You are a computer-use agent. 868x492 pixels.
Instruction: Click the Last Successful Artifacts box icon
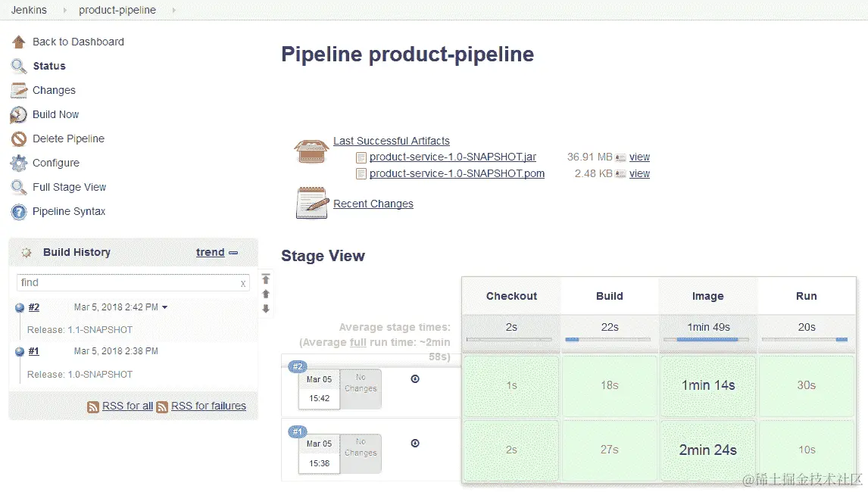tap(311, 151)
